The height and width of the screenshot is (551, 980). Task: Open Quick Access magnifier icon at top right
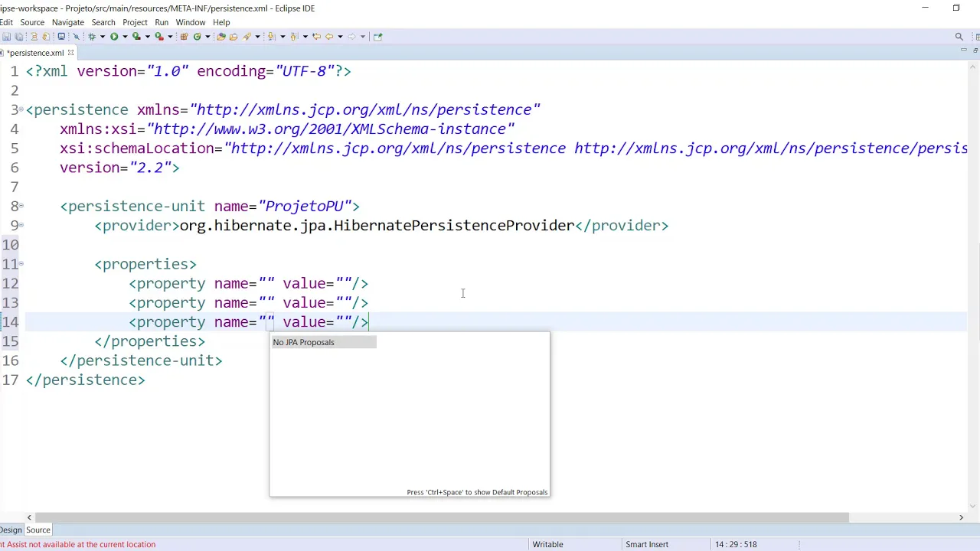pyautogui.click(x=959, y=36)
